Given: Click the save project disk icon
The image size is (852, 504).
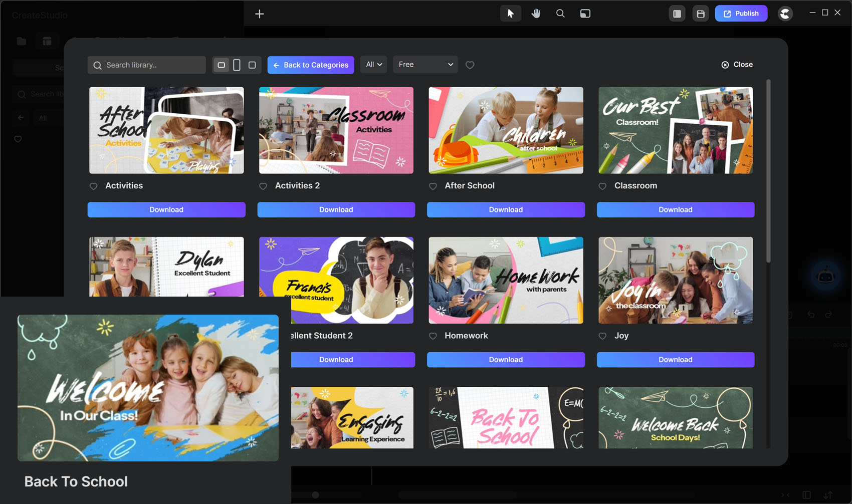Looking at the screenshot, I should 701,14.
